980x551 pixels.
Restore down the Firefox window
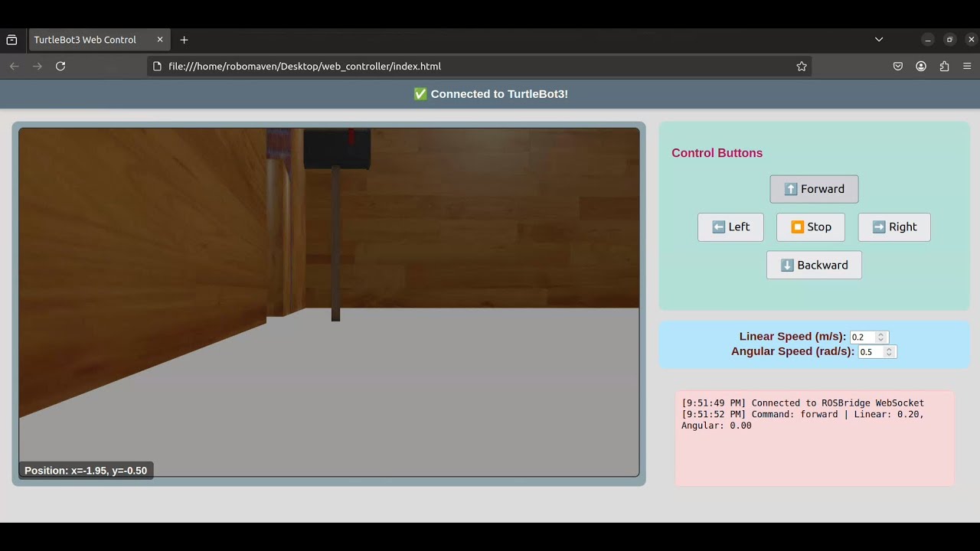pos(950,40)
